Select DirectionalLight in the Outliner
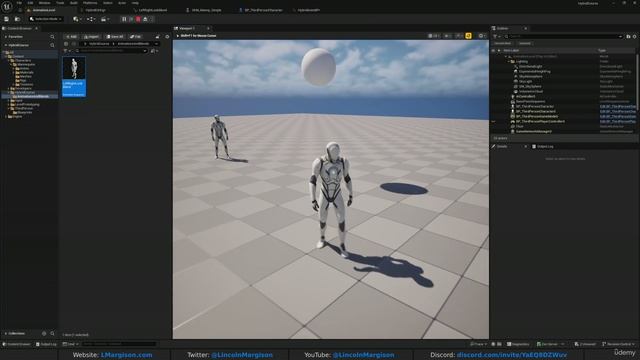The image size is (640, 360). tap(531, 67)
